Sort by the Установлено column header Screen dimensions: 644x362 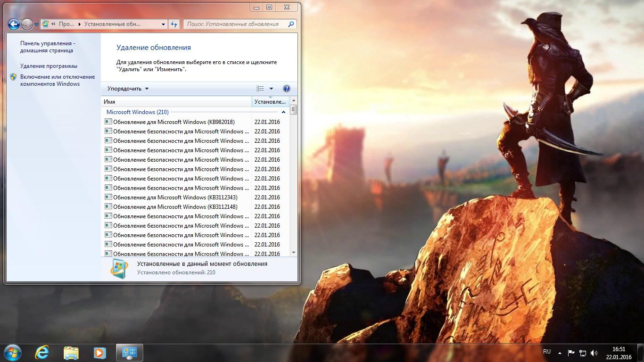tap(271, 101)
